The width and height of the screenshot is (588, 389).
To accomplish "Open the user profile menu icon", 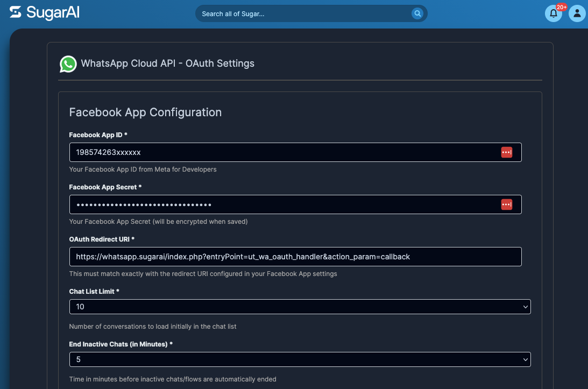I will [x=577, y=13].
